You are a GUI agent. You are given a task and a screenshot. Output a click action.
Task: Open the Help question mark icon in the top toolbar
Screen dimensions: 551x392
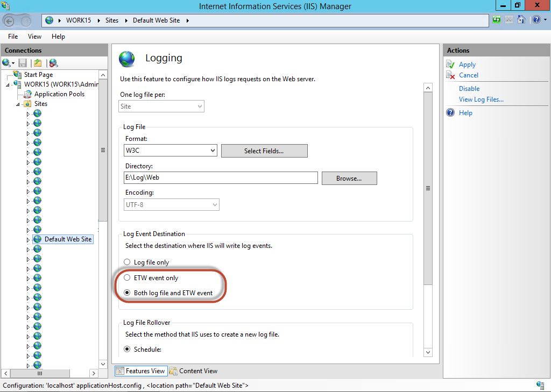[536, 20]
